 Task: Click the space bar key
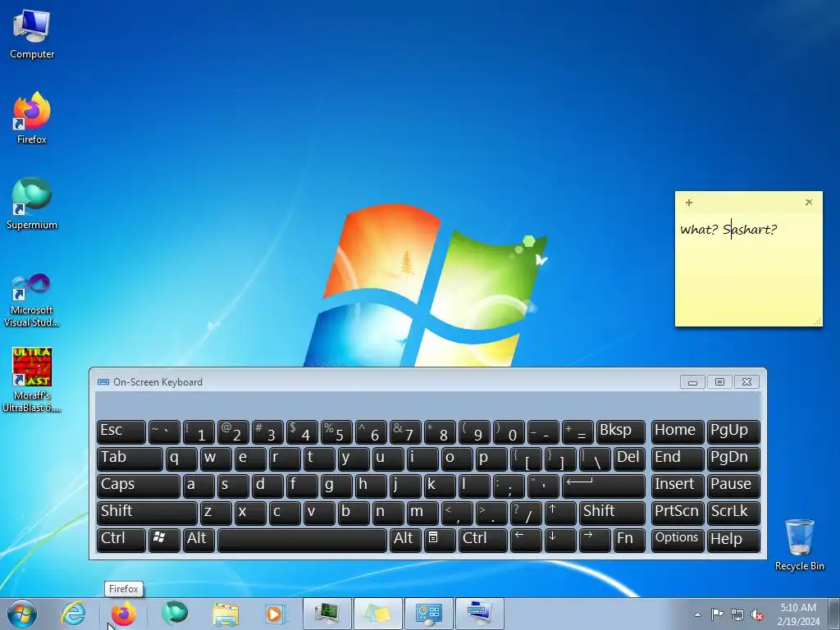tap(302, 540)
